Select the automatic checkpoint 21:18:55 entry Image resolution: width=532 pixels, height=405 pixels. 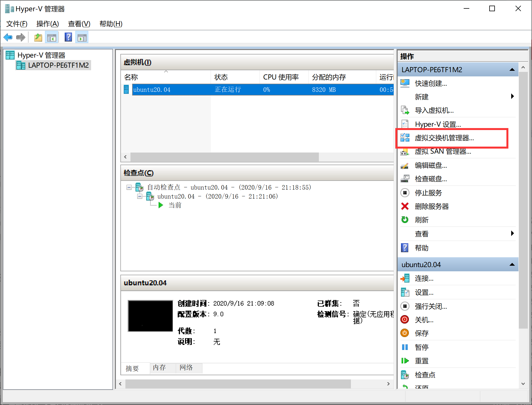229,187
